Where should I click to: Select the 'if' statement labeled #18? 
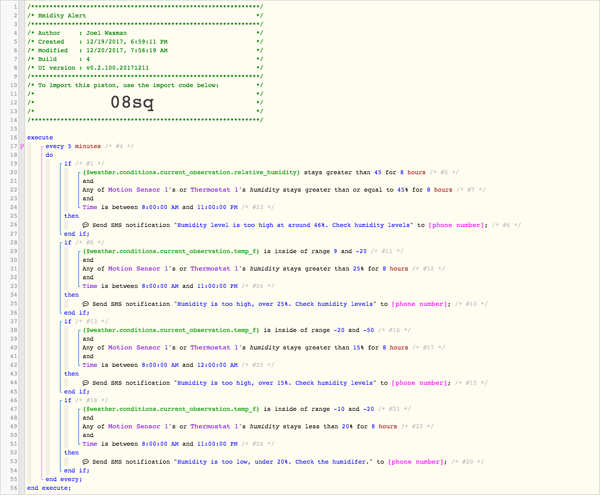(68, 400)
